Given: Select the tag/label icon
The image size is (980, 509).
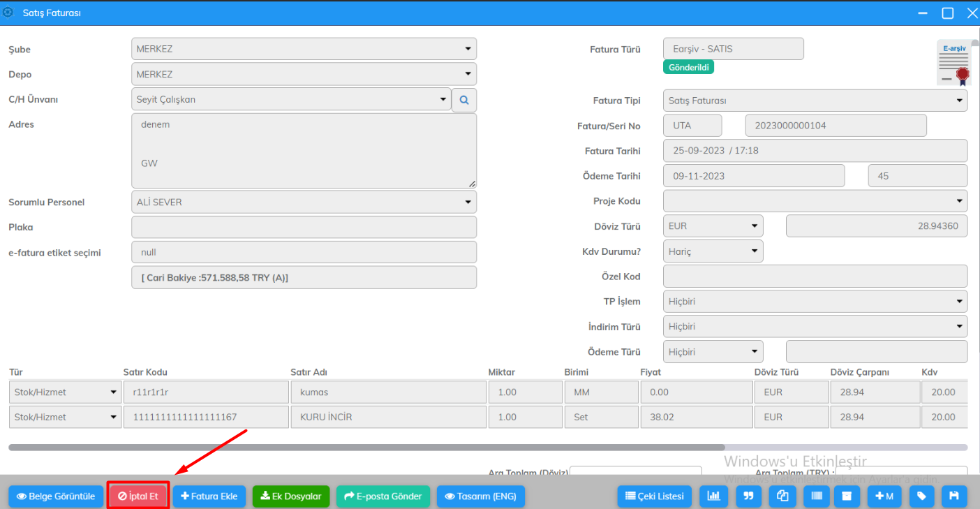Looking at the screenshot, I should (921, 496).
